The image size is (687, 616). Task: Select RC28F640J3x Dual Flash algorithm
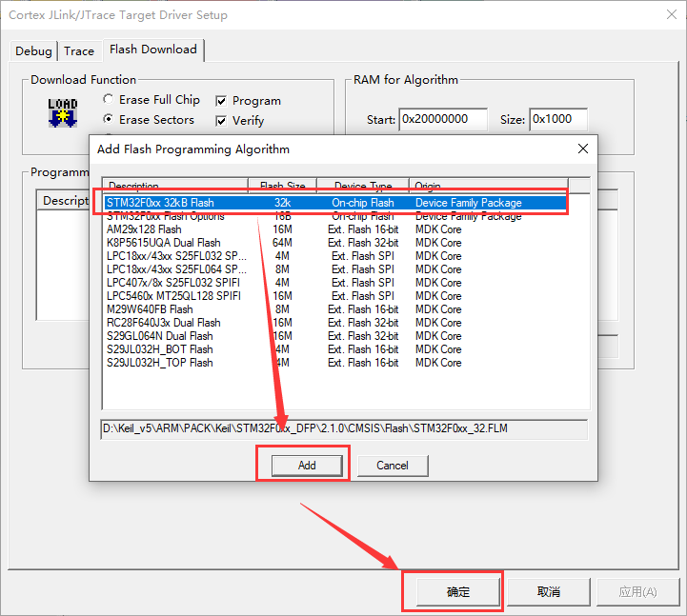point(335,323)
